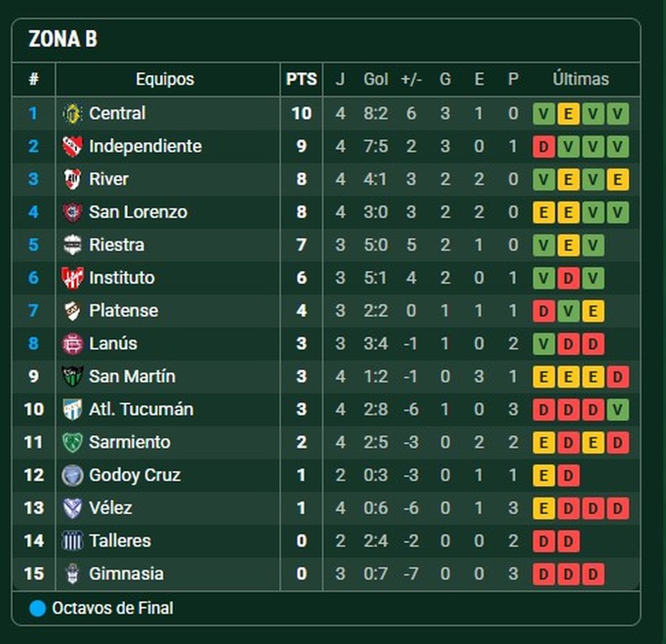
Task: Click Independiente's red D result badge
Action: pyautogui.click(x=544, y=147)
